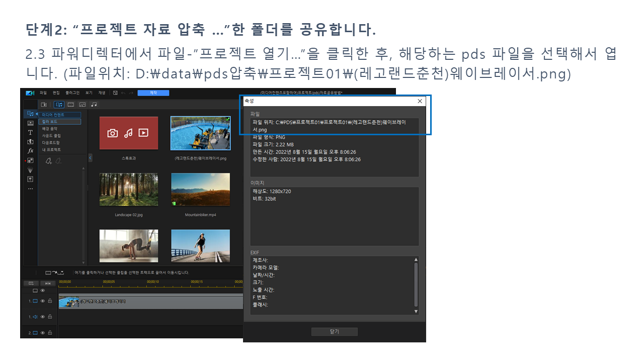Select the video-only filter icon
The height and width of the screenshot is (362, 644).
point(71,105)
